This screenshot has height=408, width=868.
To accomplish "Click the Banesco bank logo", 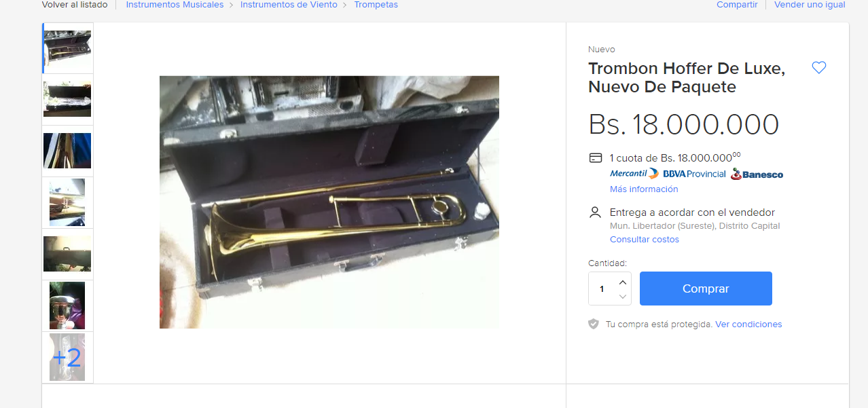I will tap(757, 174).
